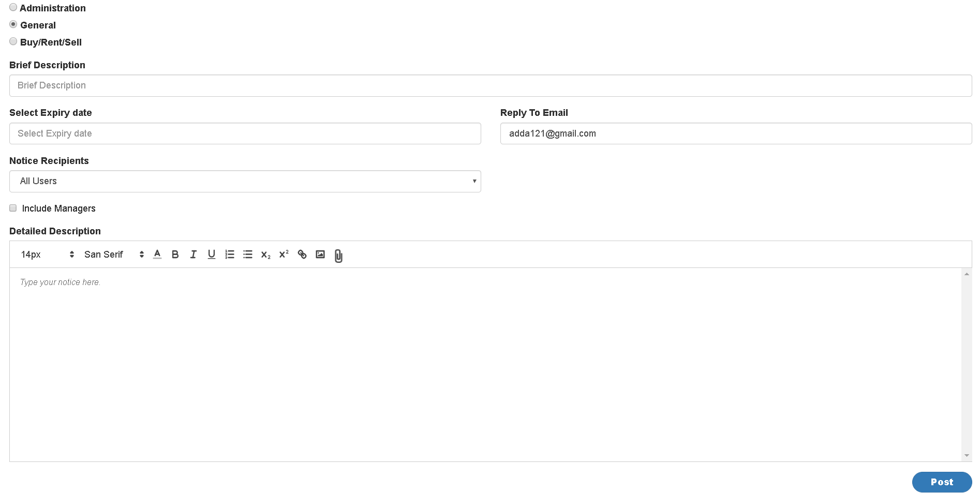980x493 pixels.
Task: Click the Select Expiry date field
Action: pos(245,133)
